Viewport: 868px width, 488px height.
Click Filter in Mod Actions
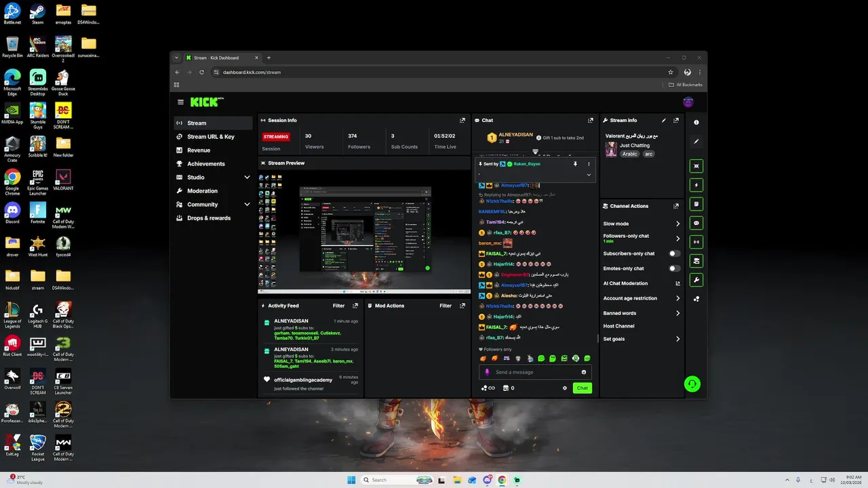[x=445, y=306]
